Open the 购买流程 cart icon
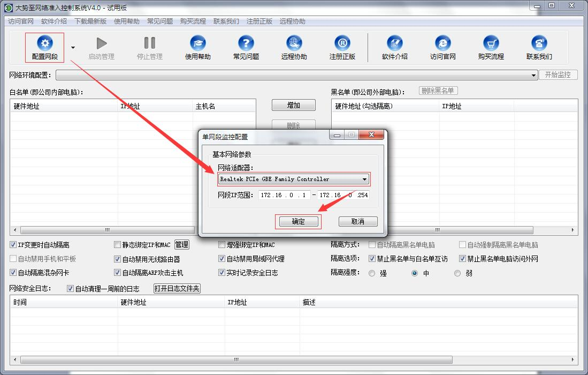This screenshot has height=375, width=588. [491, 43]
